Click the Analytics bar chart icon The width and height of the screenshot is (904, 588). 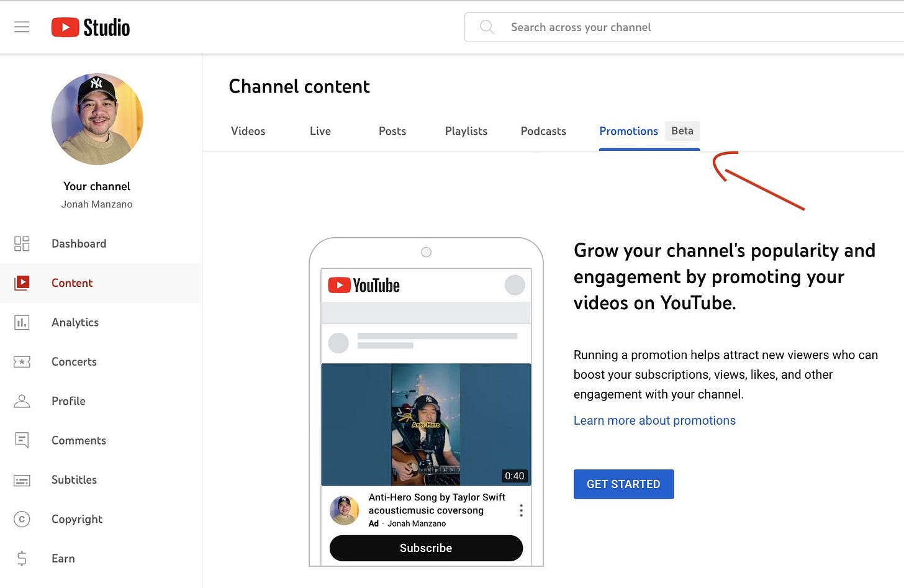[x=22, y=322]
